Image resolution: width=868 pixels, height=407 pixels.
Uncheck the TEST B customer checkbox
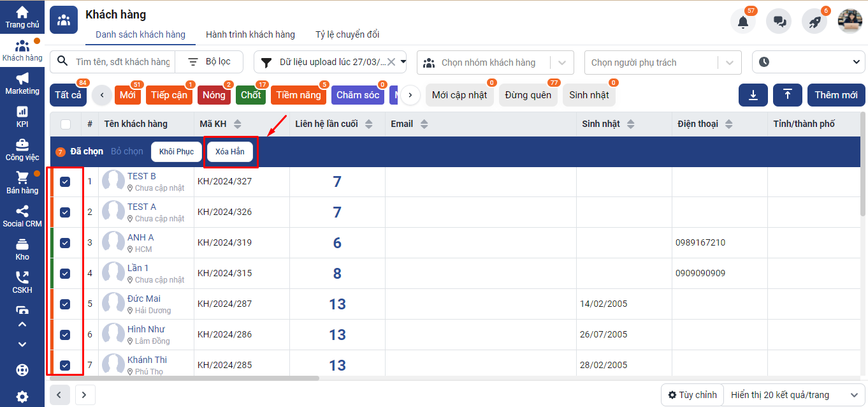65,182
